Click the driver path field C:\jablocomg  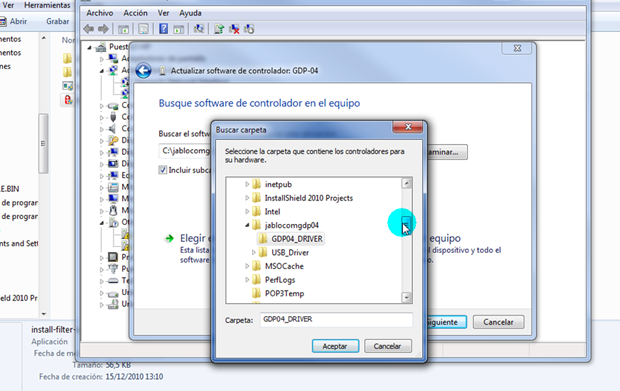(x=185, y=151)
